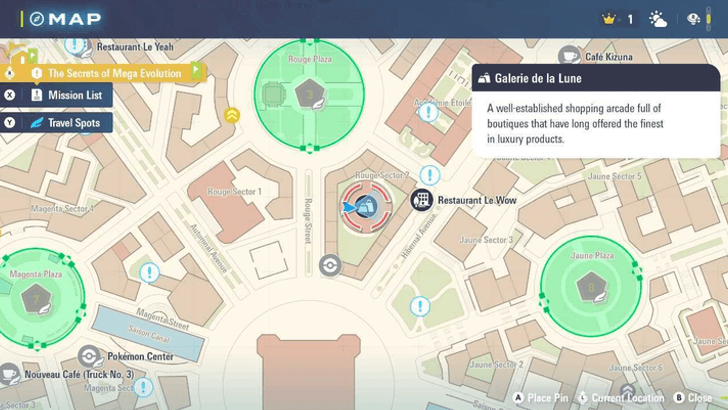Screen dimensions: 728x410
Task: Select the Café Kizuna cup icon
Action: coord(569,57)
